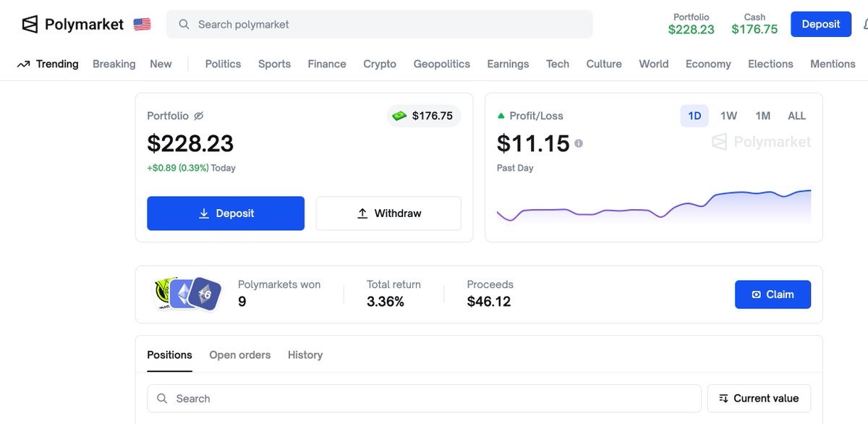Switch to the History tab
The image size is (868, 424).
point(305,355)
